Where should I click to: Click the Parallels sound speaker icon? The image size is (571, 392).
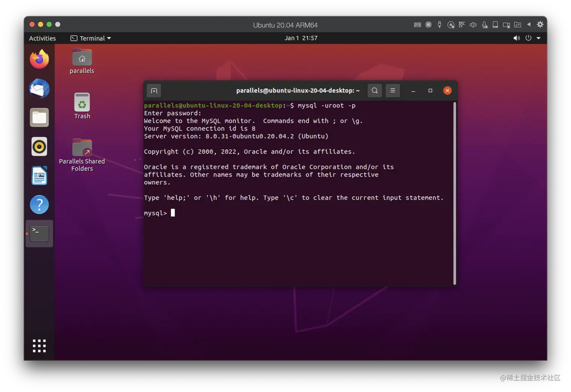point(473,25)
